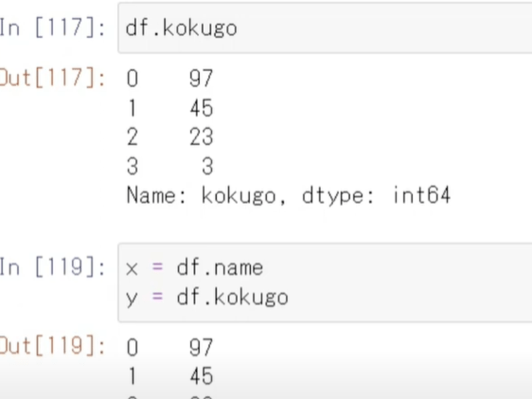Click the 'y = df.kokugo' code line
This screenshot has width=532, height=399.
(207, 297)
